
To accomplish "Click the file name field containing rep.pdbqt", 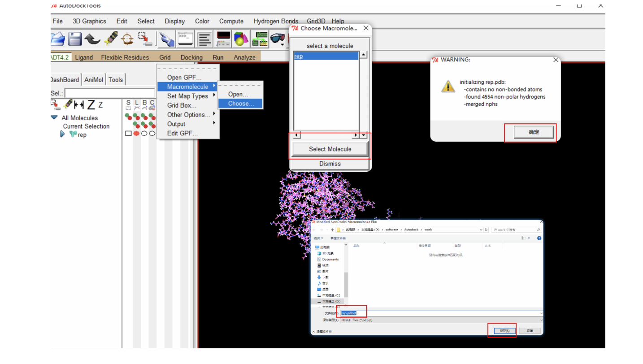I will point(441,313).
